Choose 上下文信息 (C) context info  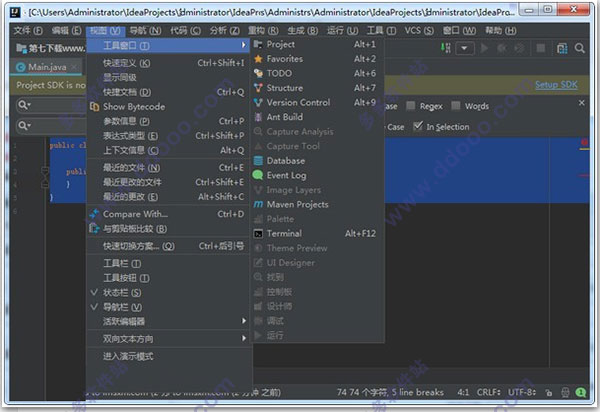point(168,150)
